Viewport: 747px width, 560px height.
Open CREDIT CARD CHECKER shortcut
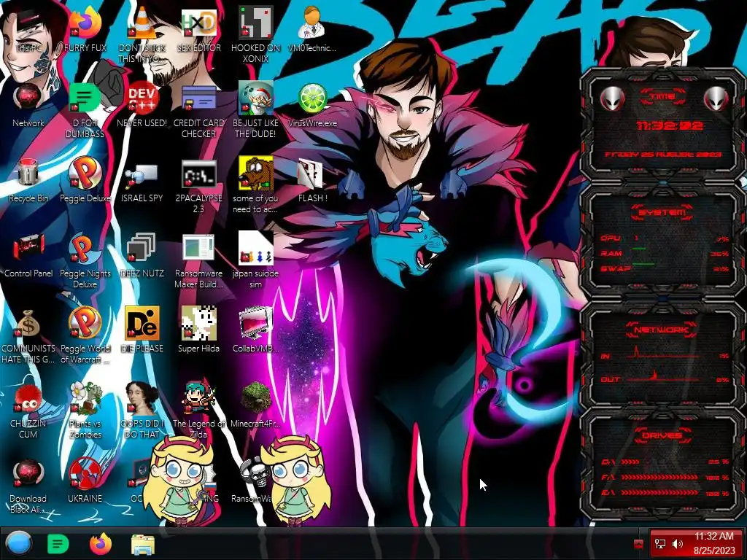(x=198, y=111)
